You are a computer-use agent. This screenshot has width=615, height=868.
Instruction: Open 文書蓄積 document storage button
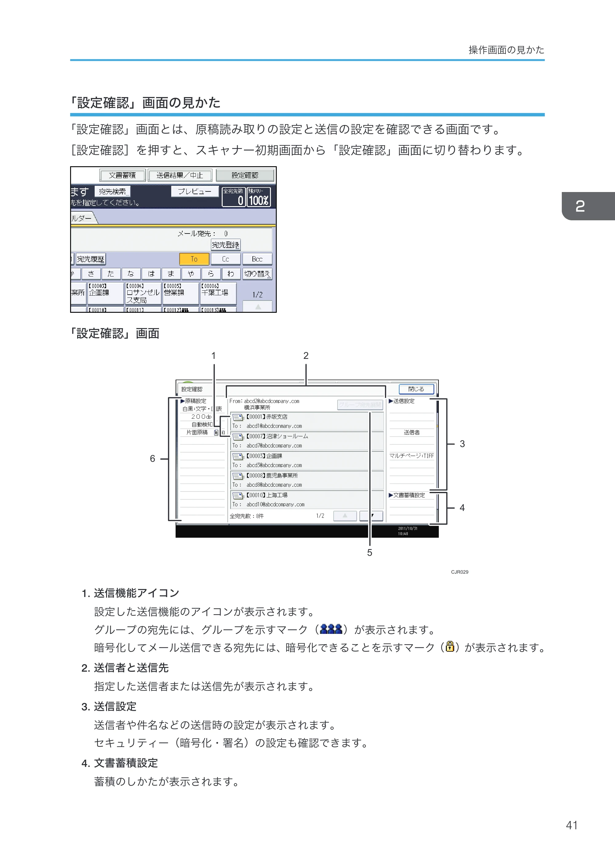click(x=122, y=175)
